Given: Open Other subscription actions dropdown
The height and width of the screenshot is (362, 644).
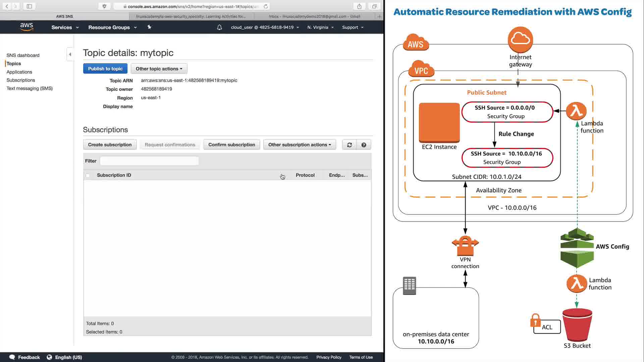Looking at the screenshot, I should [299, 145].
